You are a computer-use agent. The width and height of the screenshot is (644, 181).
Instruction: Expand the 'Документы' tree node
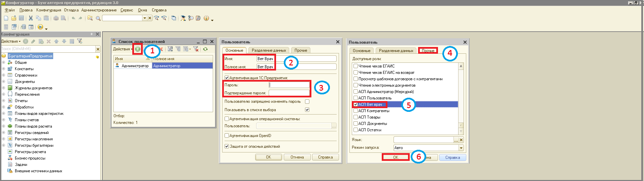(4, 82)
